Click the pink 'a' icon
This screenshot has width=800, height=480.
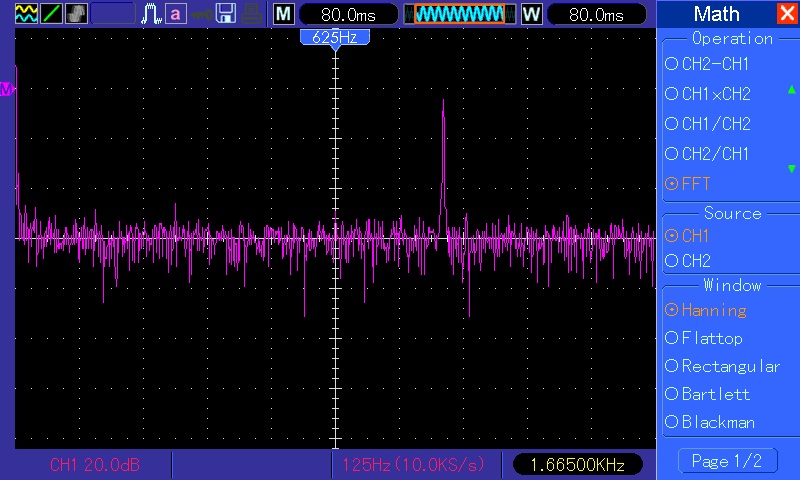(176, 14)
